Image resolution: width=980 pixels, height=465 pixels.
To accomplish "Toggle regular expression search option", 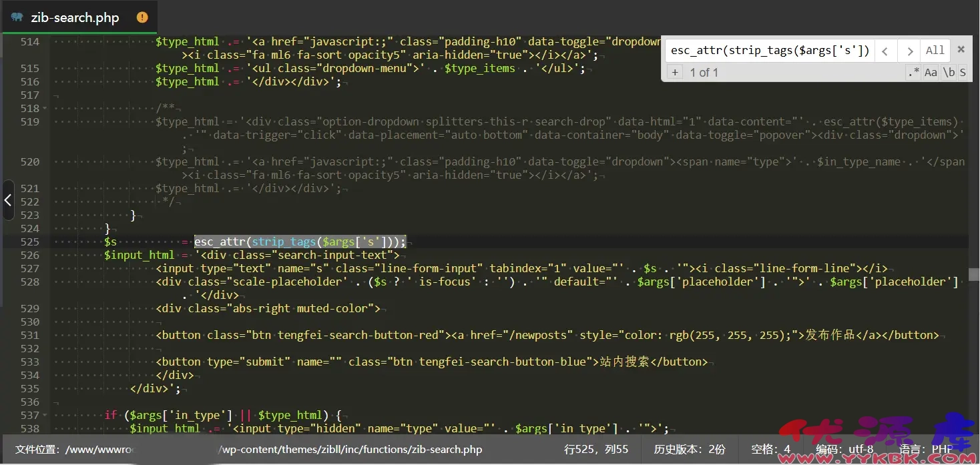I will point(913,72).
